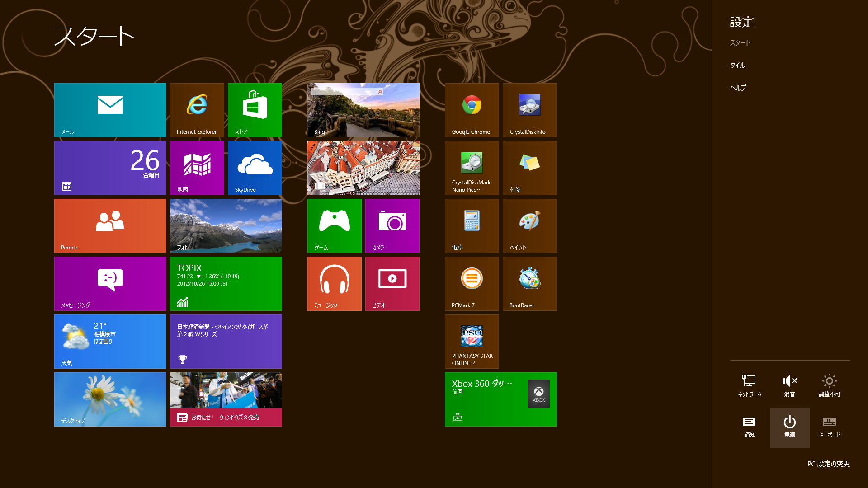Open the Internet Explorer tile
This screenshot has height=488, width=868.
point(197,110)
